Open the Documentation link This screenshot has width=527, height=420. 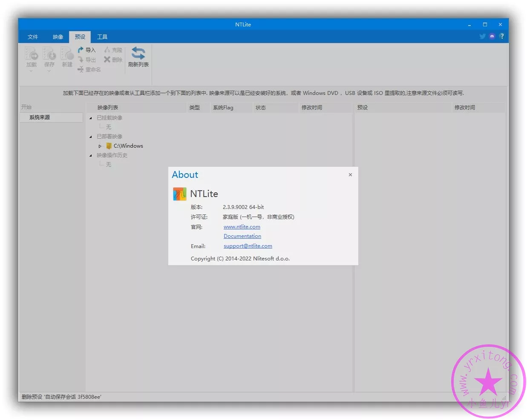242,236
